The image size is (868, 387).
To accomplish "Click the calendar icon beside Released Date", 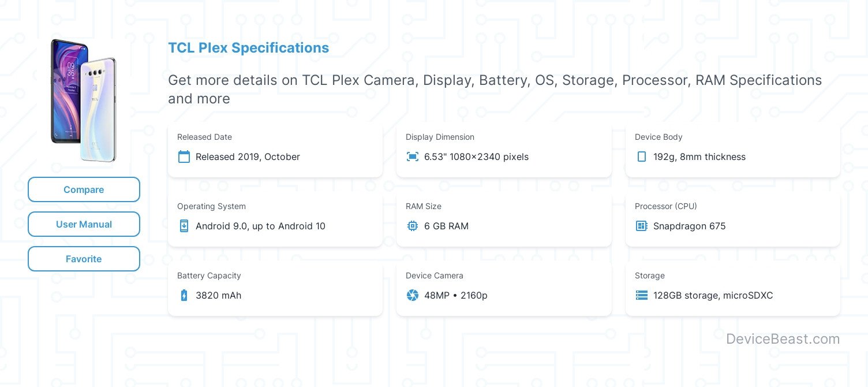I will pyautogui.click(x=184, y=157).
